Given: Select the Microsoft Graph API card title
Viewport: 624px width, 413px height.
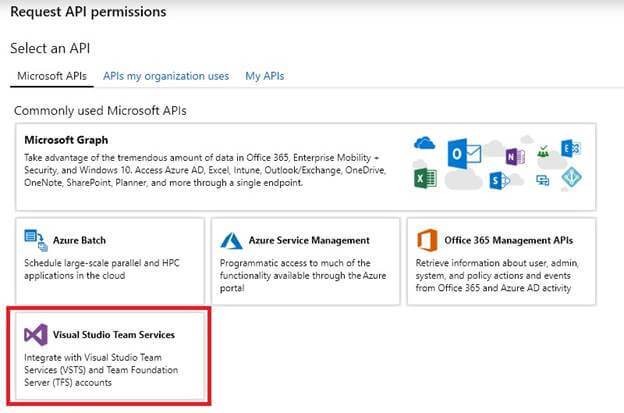Looking at the screenshot, I should [x=66, y=140].
